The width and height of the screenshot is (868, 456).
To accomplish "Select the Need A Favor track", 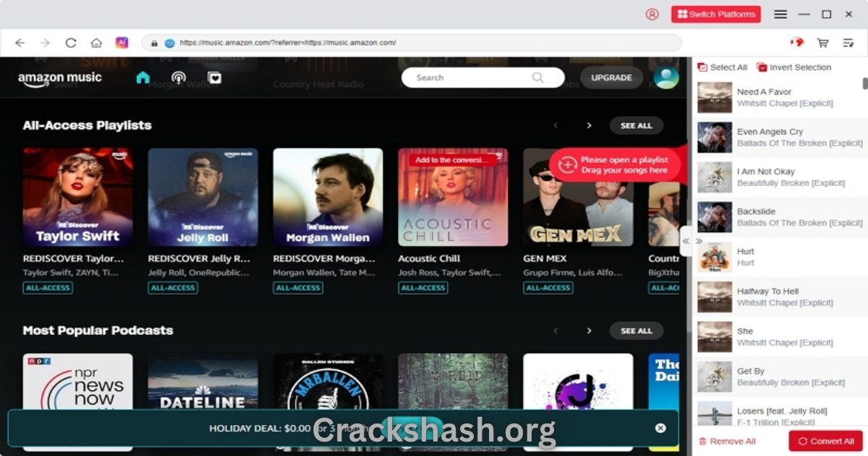I will 780,98.
